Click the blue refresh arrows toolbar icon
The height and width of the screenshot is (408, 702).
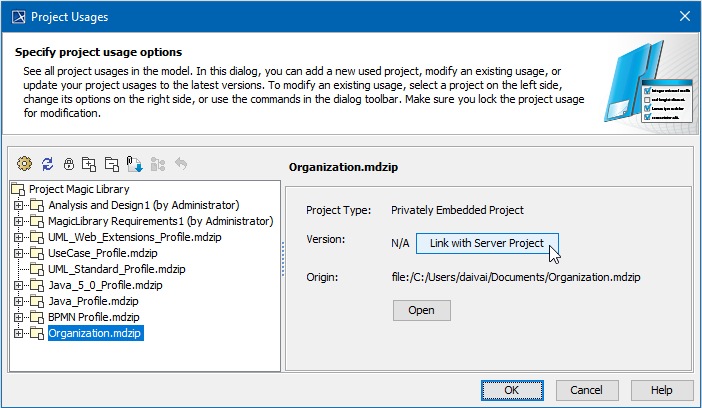[47, 164]
